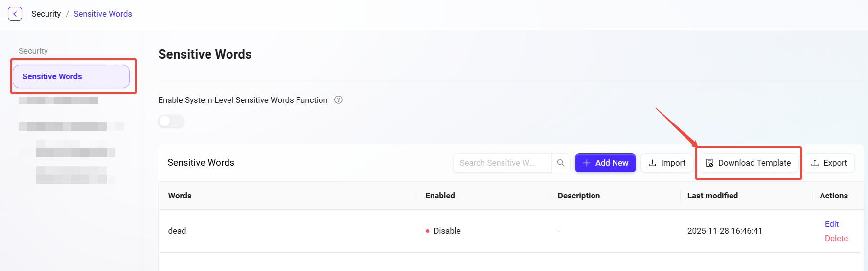868x271 pixels.
Task: Delete the 'dead' sensitive word
Action: pos(836,238)
